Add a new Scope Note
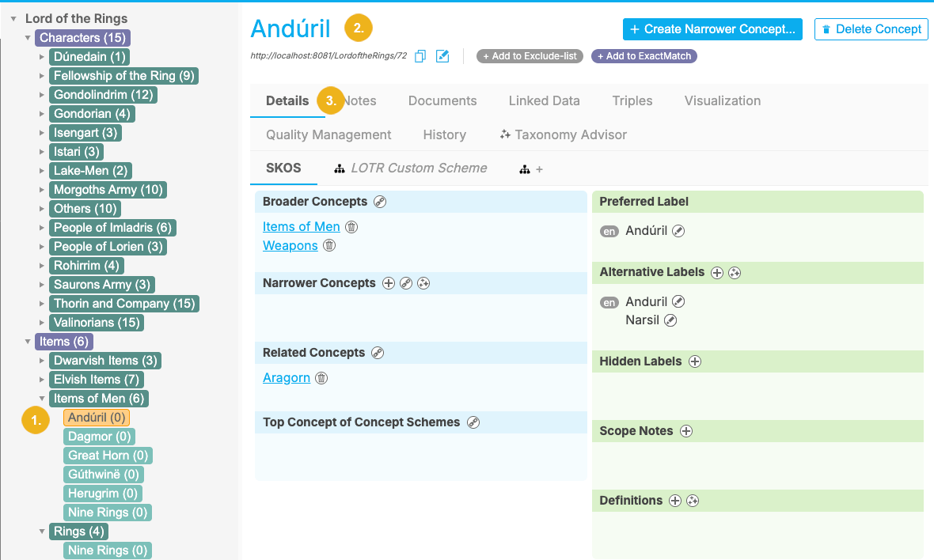Screen dimensions: 934x560 pos(686,431)
